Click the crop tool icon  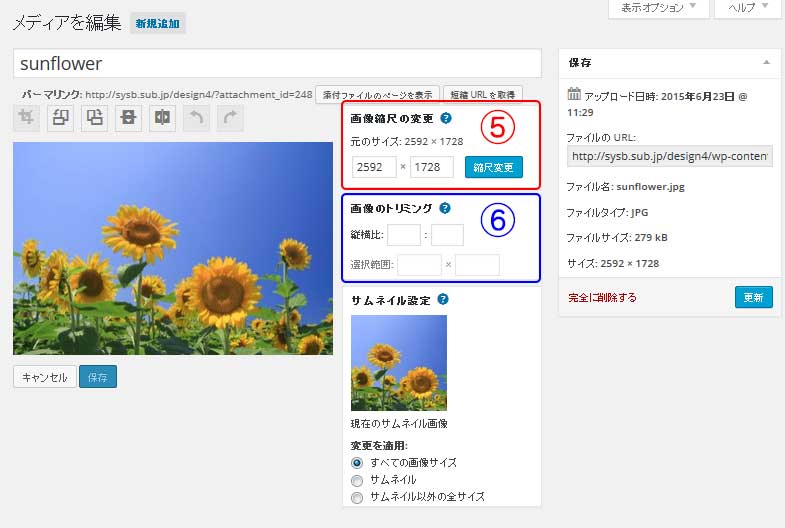[x=27, y=118]
